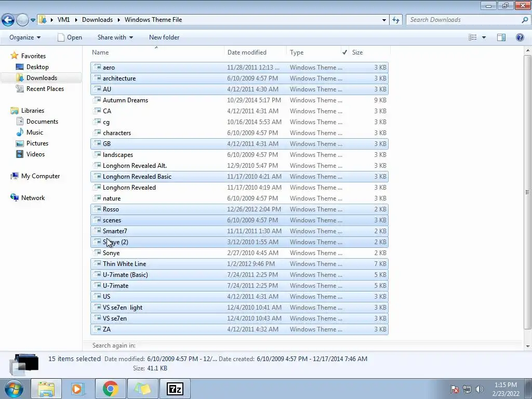Open the Windows Start orb
This screenshot has width=532, height=399.
point(14,389)
